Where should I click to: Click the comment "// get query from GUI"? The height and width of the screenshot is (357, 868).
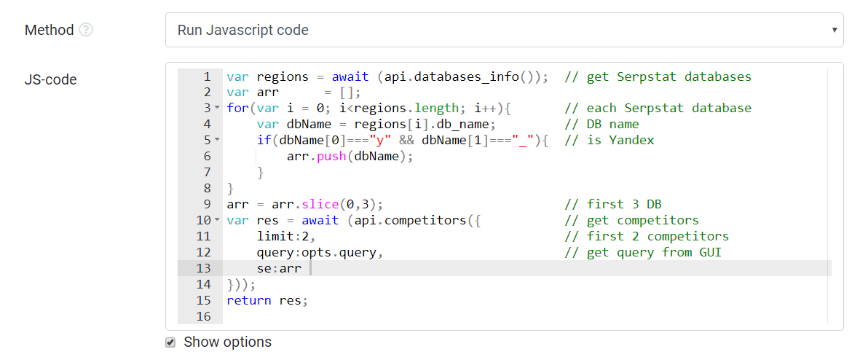tap(643, 252)
